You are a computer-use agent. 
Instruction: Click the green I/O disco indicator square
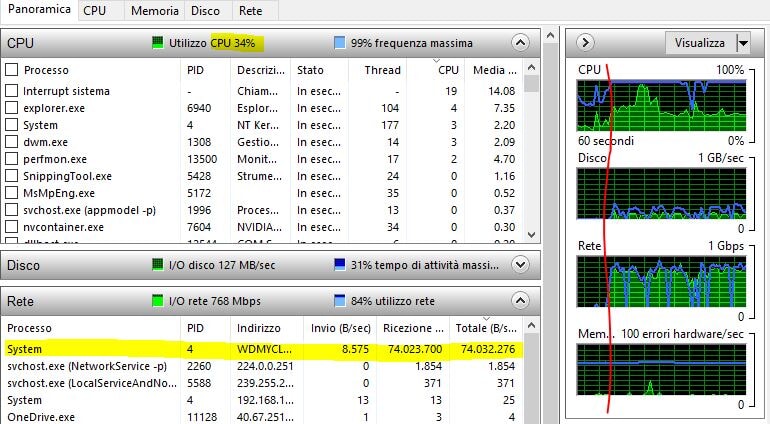[x=157, y=265]
